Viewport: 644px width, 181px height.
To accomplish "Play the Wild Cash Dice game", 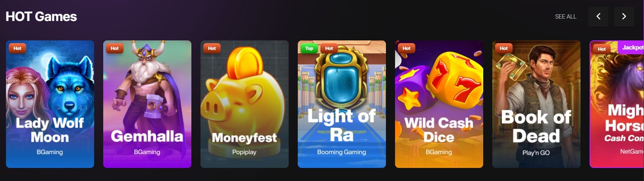I will [x=439, y=104].
